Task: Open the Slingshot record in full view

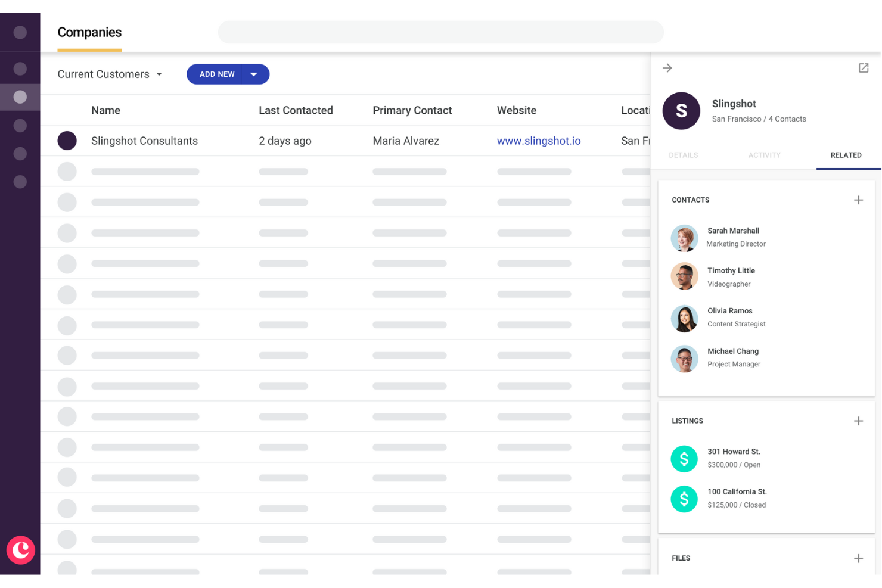Action: click(864, 68)
